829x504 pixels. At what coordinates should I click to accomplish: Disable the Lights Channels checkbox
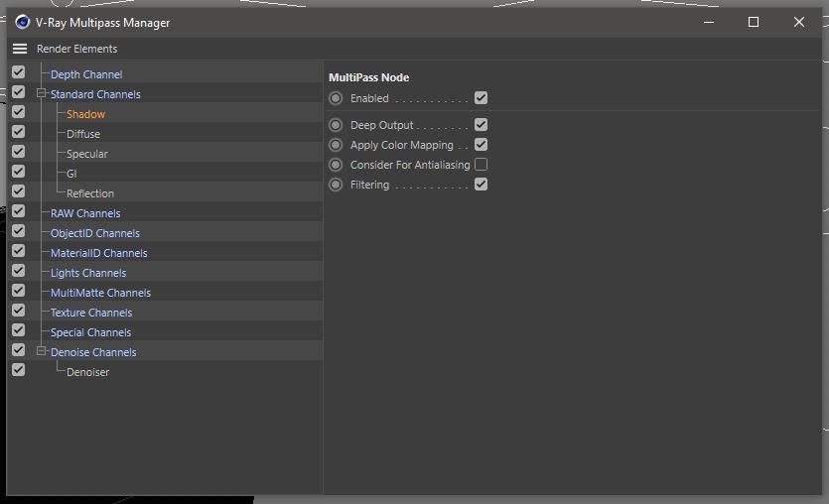(x=19, y=271)
